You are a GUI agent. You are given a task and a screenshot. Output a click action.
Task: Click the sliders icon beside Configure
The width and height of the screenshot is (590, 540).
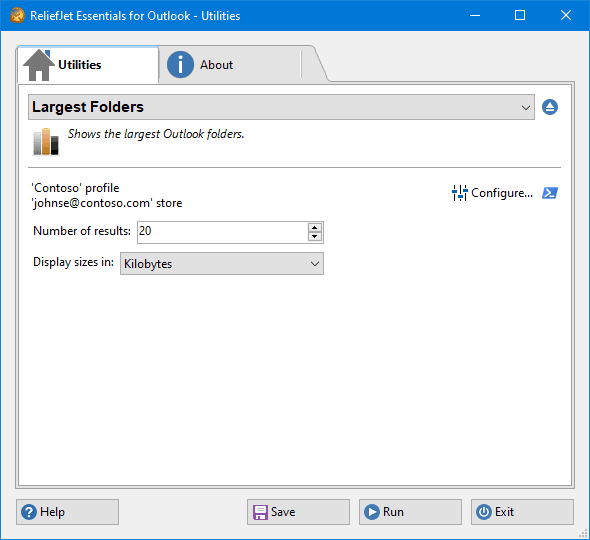(459, 193)
